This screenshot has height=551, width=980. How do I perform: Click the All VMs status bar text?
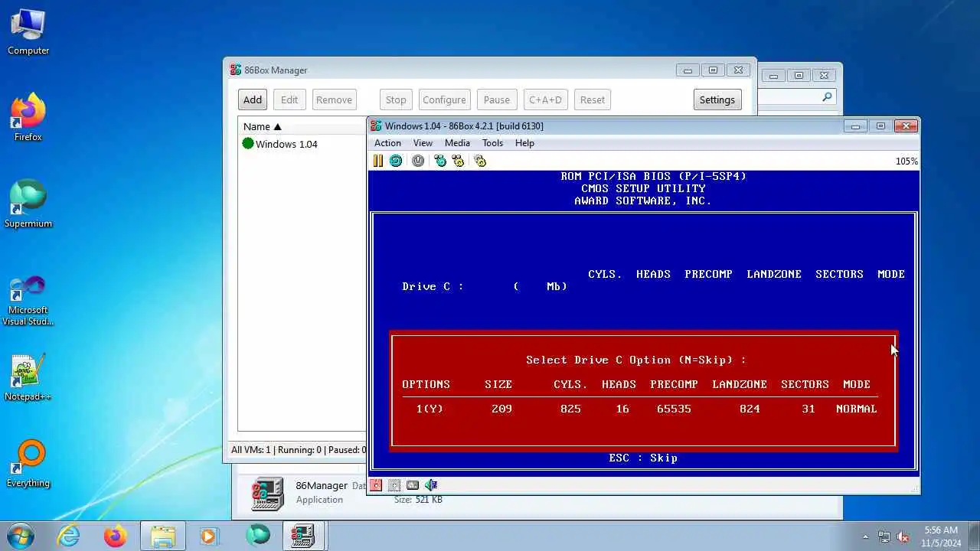click(x=299, y=450)
